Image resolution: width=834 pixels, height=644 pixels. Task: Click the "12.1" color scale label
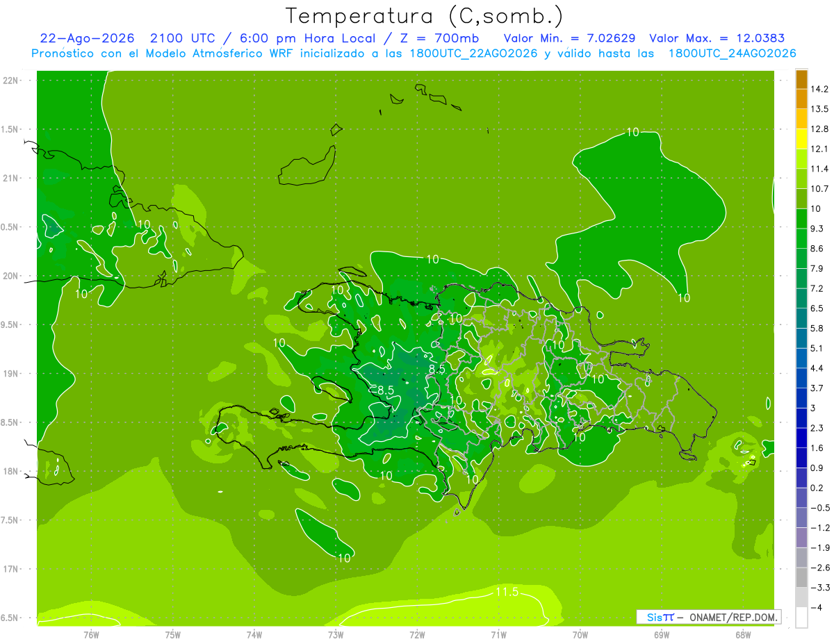point(819,149)
